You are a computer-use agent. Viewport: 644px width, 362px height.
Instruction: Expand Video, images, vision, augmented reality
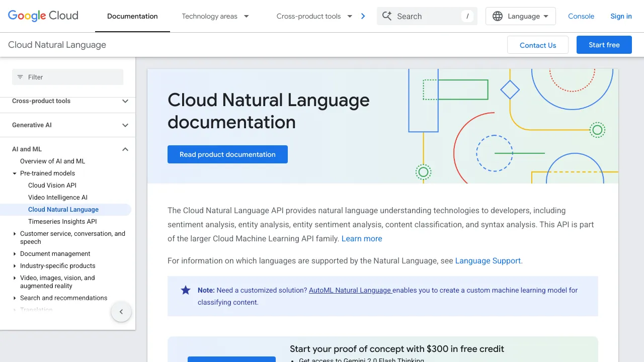[15, 278]
